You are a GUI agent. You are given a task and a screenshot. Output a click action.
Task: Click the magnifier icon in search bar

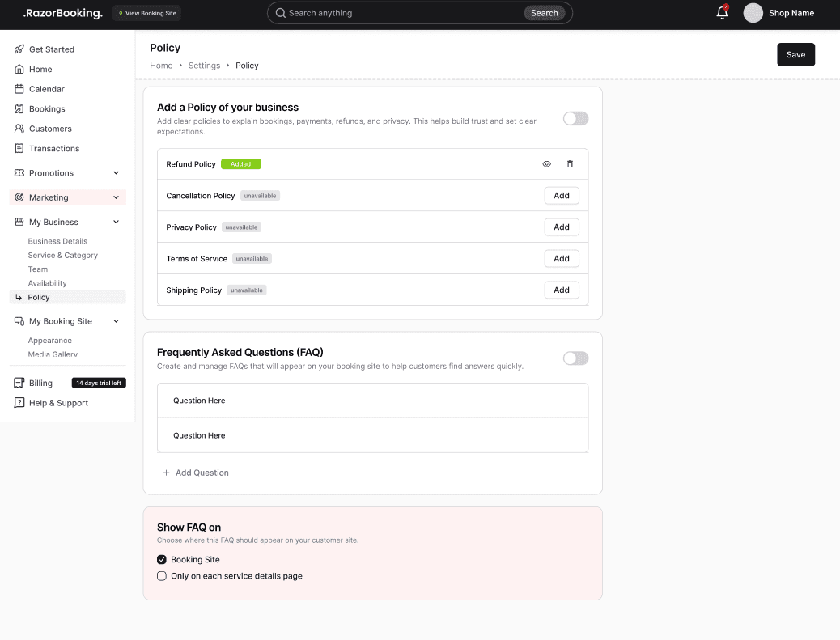point(280,13)
